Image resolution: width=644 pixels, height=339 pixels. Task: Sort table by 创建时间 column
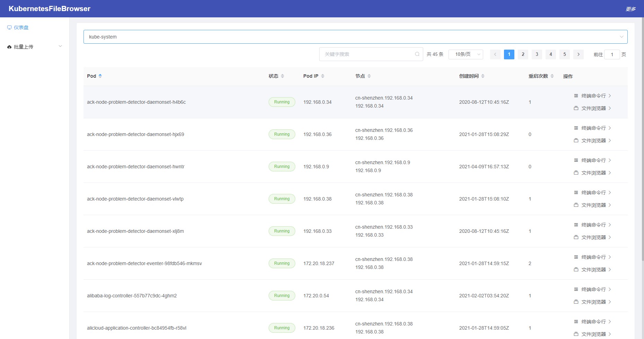pos(483,76)
